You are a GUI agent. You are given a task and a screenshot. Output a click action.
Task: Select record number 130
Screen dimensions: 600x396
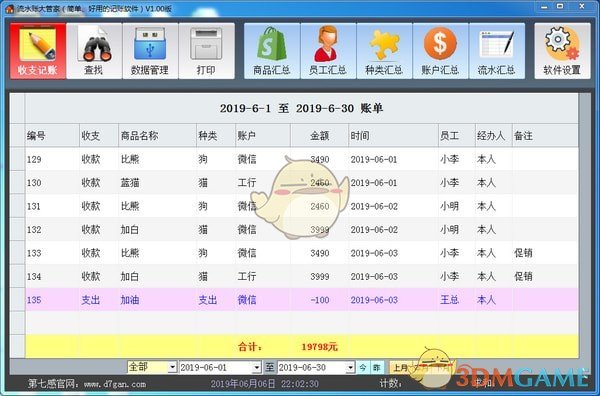click(x=34, y=183)
